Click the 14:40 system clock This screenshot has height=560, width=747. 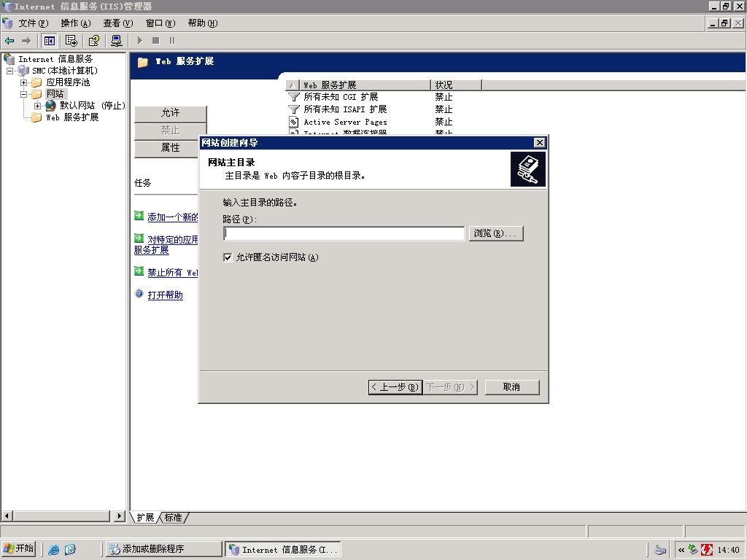click(728, 550)
